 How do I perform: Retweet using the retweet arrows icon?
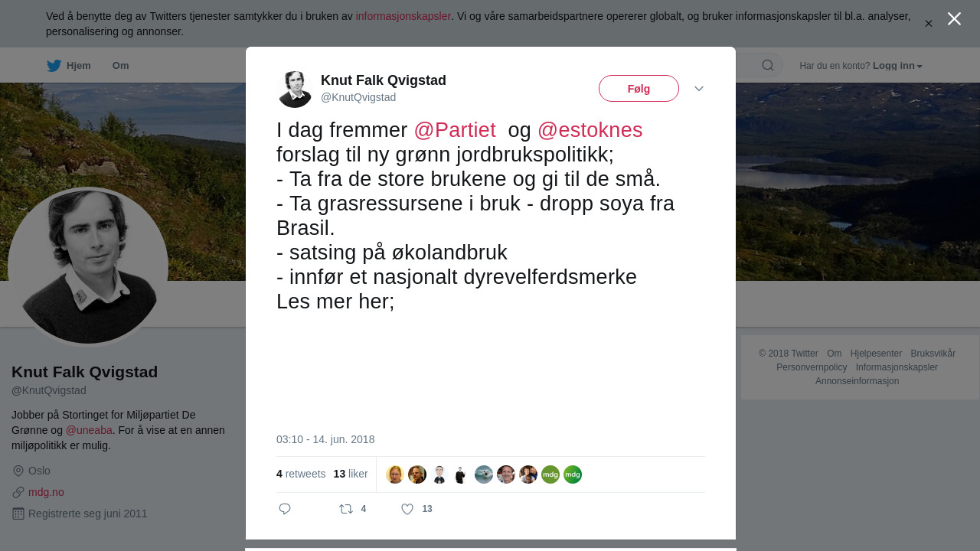coord(346,509)
